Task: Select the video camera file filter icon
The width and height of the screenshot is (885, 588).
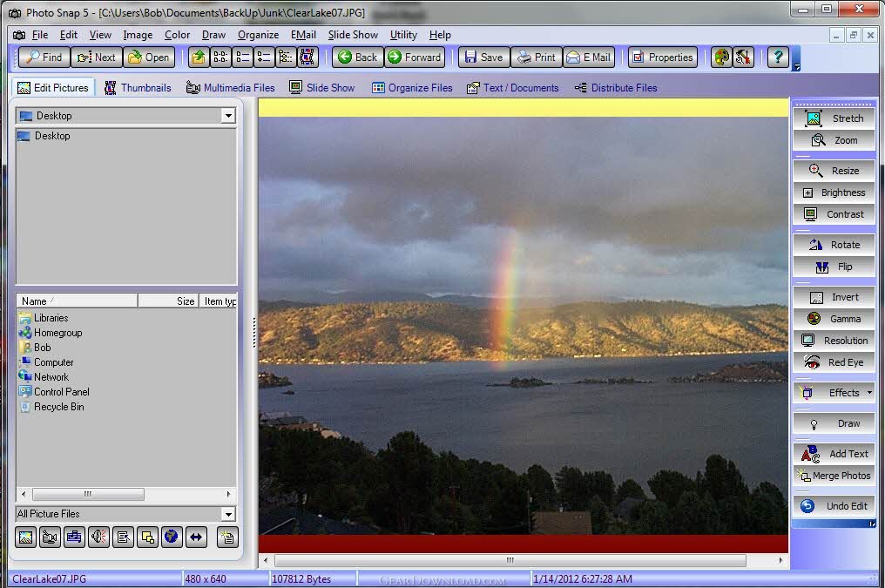Action: 50,537
